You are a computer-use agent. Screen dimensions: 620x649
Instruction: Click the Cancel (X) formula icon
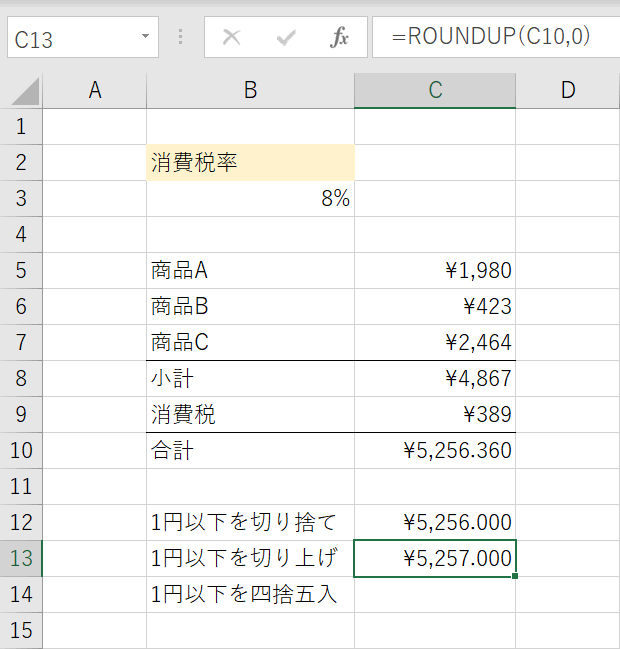point(231,37)
